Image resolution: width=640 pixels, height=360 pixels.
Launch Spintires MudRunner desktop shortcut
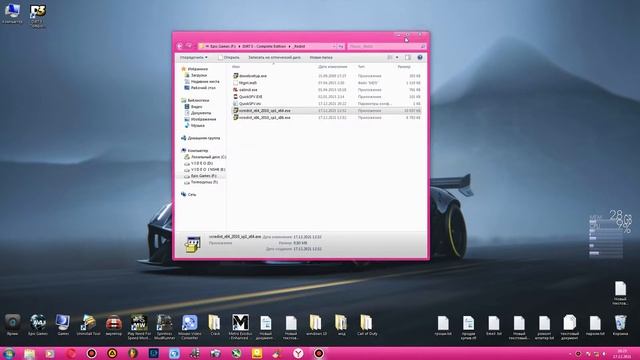(164, 327)
